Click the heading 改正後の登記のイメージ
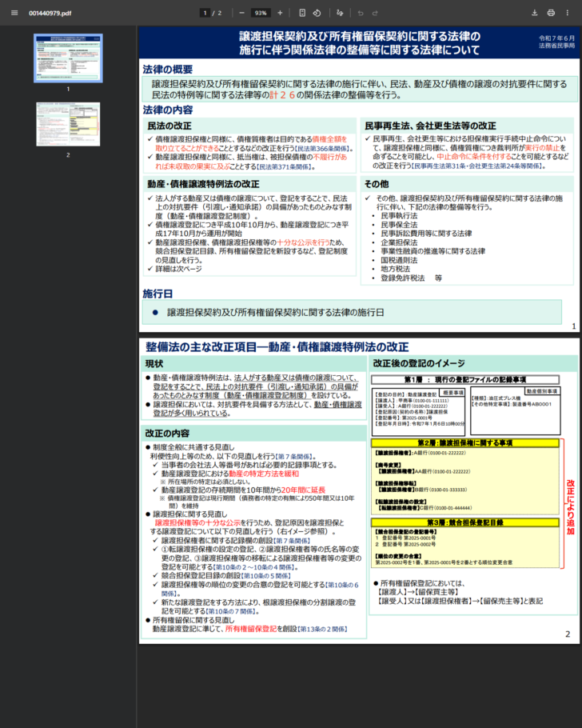This screenshot has width=582, height=728. pyautogui.click(x=419, y=363)
